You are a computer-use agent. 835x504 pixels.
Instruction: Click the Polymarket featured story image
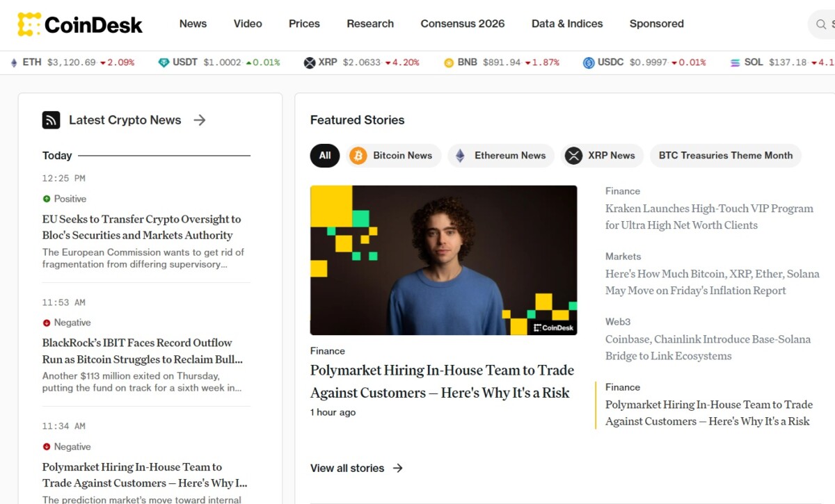(443, 260)
